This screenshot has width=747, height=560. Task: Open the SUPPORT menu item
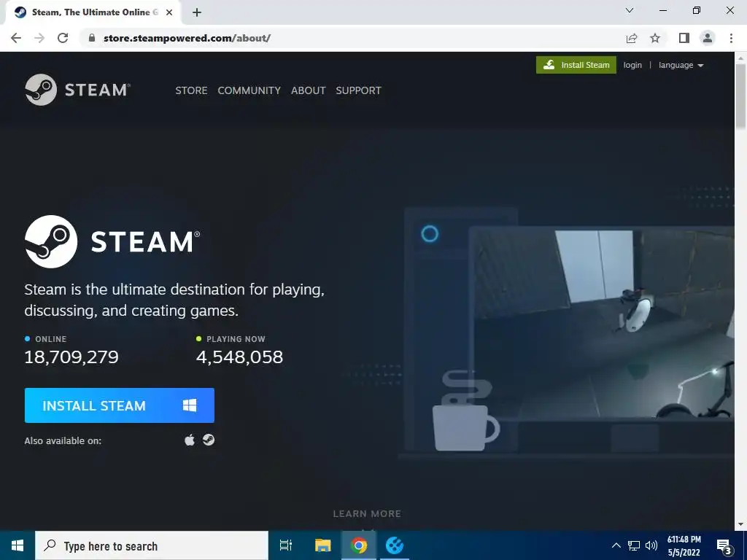click(358, 90)
